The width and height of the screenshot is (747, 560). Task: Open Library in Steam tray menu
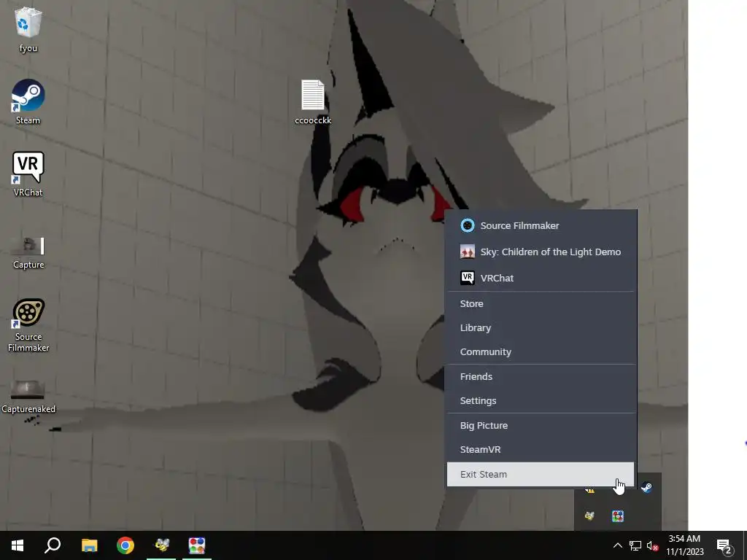[x=541, y=328]
